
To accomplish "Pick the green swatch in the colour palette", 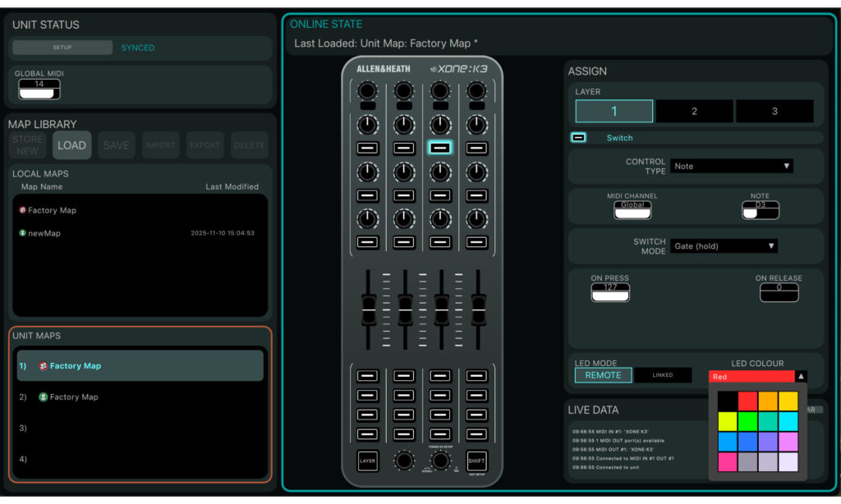I will [747, 421].
